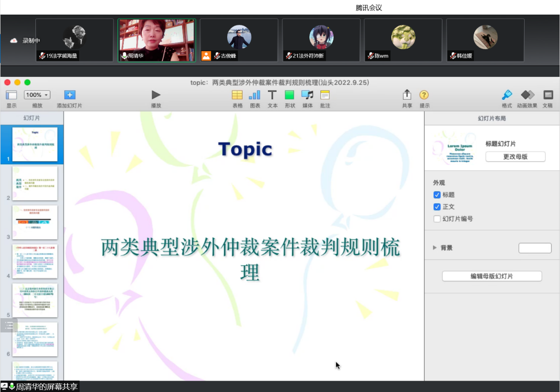Viewport: 560px width, 392px height.
Task: Open the shape (形状) tool
Action: 290,95
